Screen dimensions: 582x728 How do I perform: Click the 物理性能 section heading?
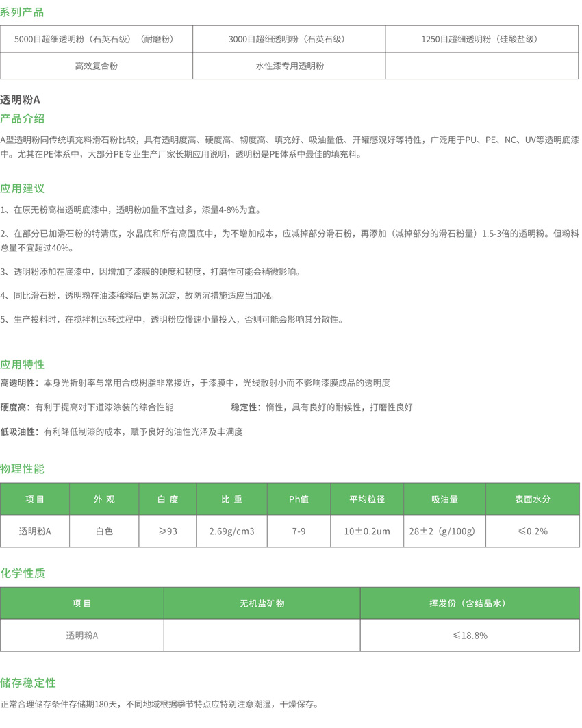(x=22, y=468)
